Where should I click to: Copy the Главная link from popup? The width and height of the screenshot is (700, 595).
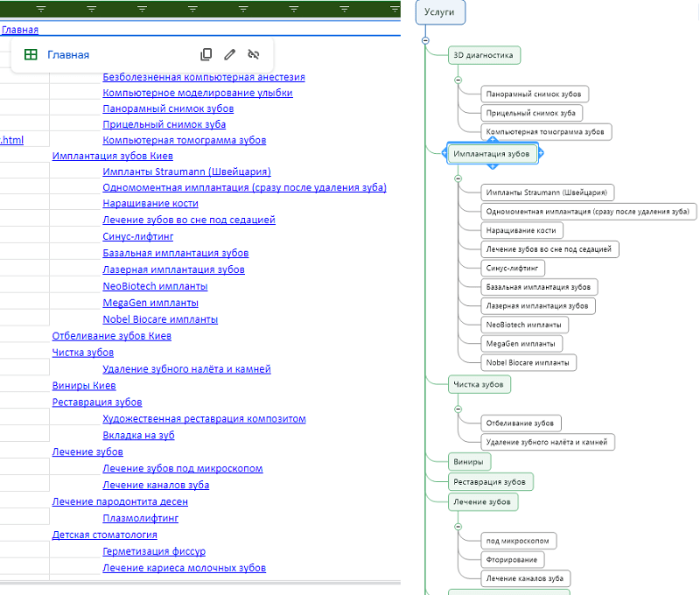(x=206, y=54)
